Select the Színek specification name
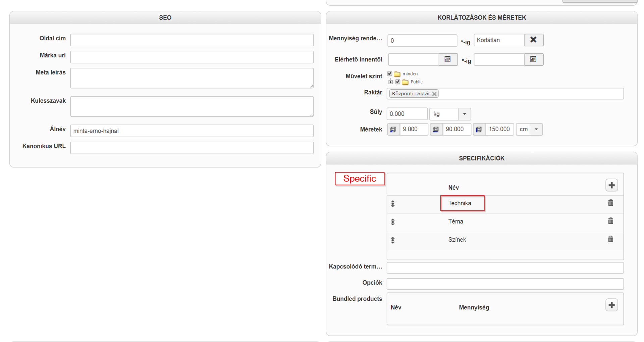Screen dimensions: 644x342 click(x=457, y=239)
